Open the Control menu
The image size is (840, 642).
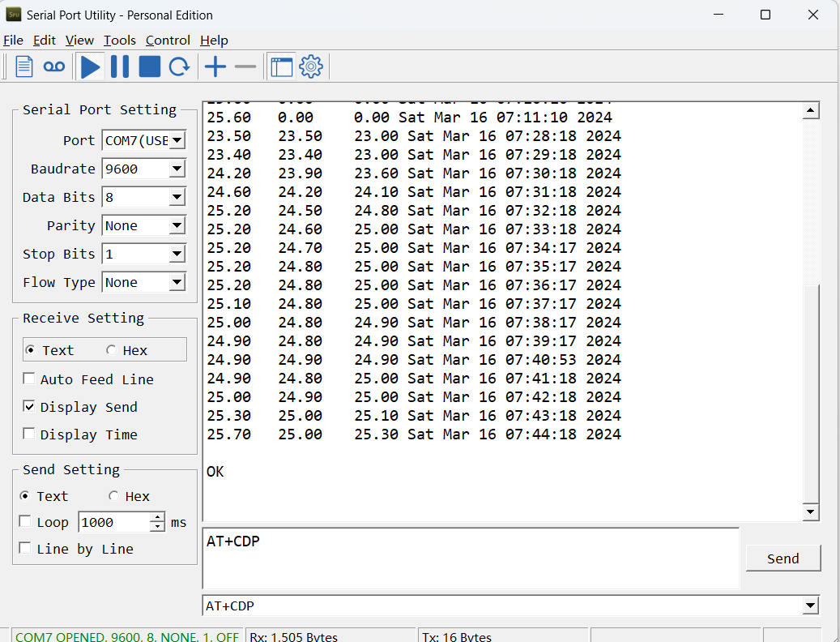pos(168,41)
